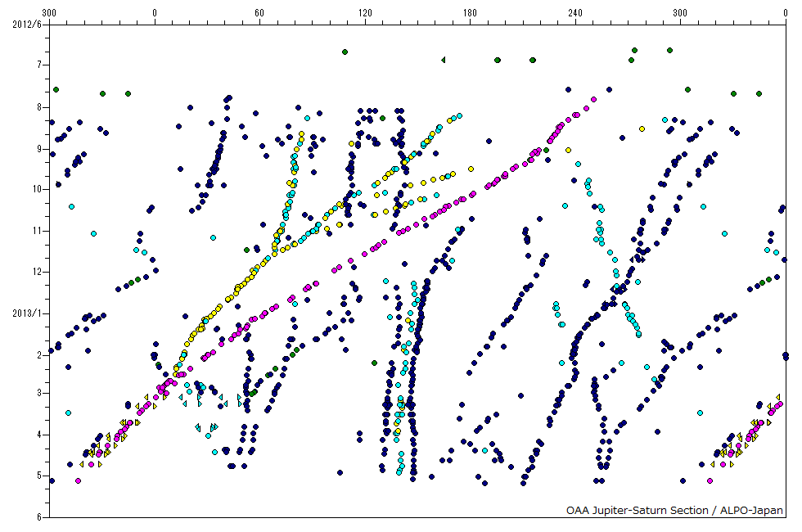Click the month "8" label on the vertical axis
Viewport: 802px width, 532px height.
[x=39, y=107]
